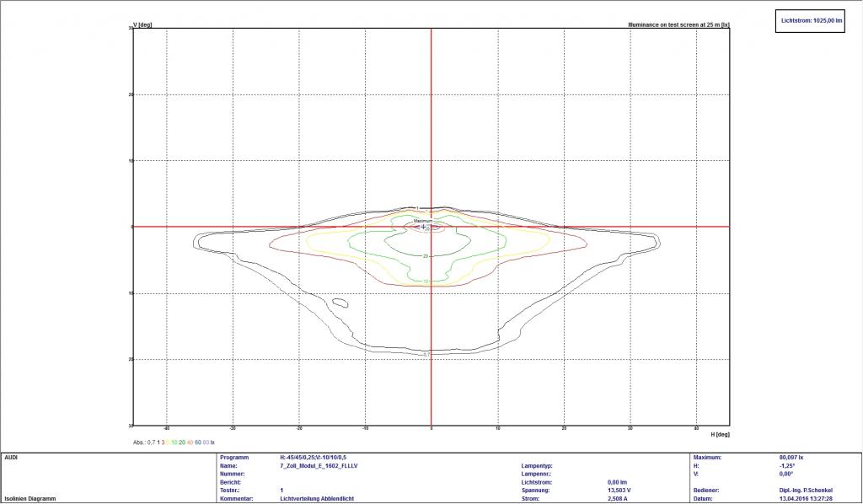Click the "Isolinien Diagramm" label

coord(30,497)
